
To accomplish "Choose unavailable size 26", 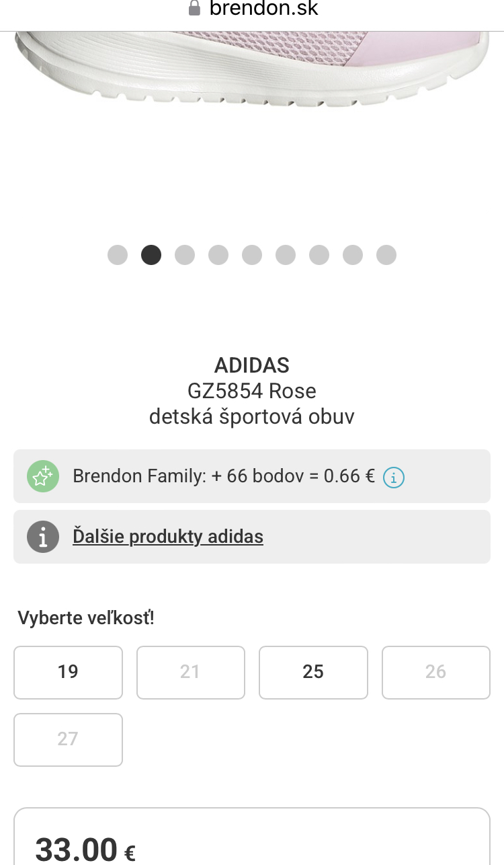I will pos(435,672).
